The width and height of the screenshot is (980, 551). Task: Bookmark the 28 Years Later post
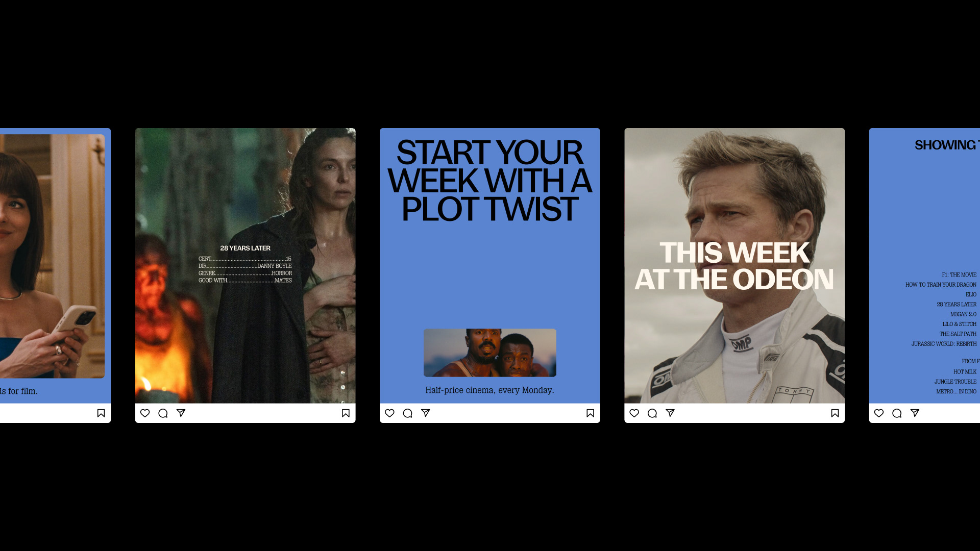(x=346, y=413)
